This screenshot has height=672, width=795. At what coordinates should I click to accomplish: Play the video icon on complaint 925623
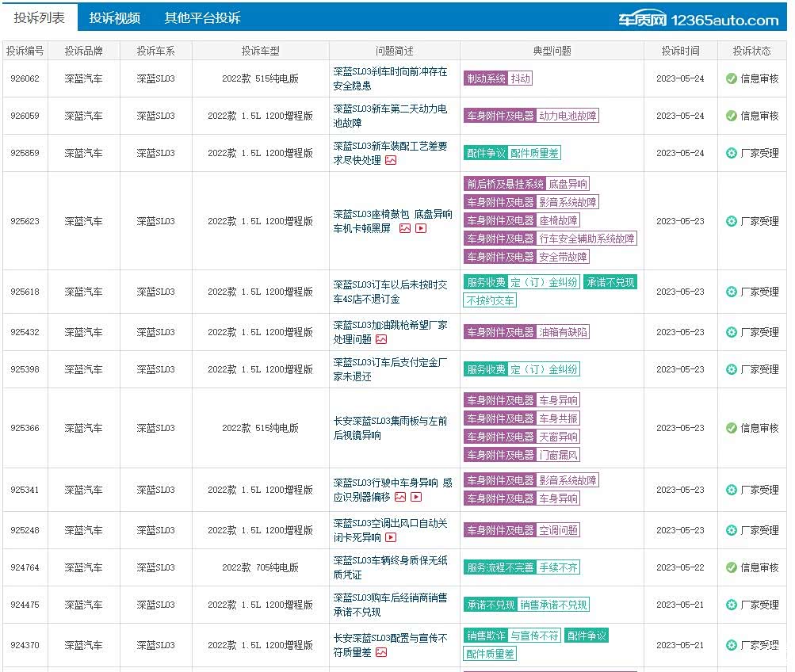(421, 228)
